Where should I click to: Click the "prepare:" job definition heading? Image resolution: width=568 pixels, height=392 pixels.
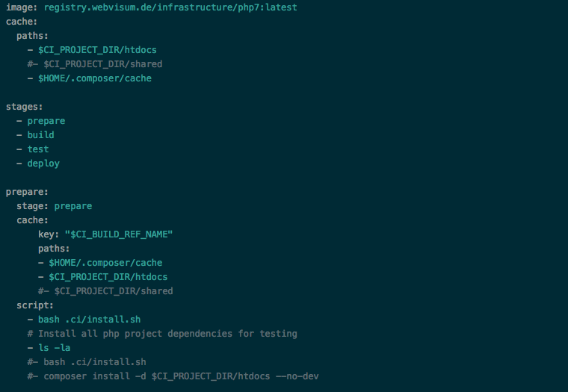tap(27, 192)
